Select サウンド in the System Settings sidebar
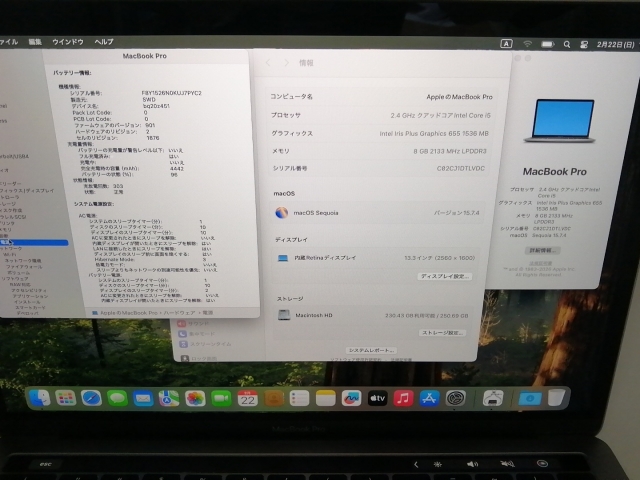Screen dimensions: 640x480 (194, 323)
